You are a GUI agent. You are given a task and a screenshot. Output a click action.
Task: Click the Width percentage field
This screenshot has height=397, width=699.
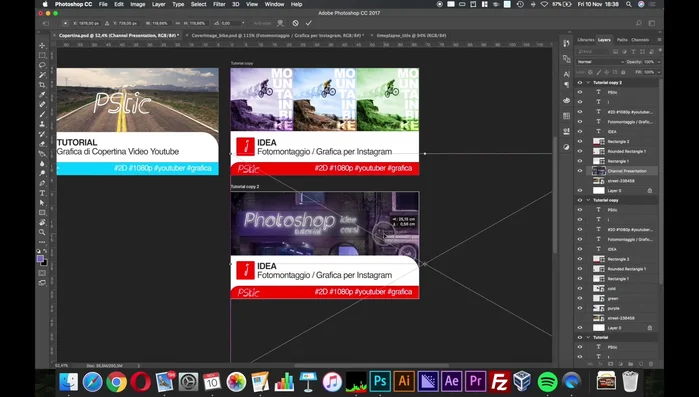click(162, 23)
